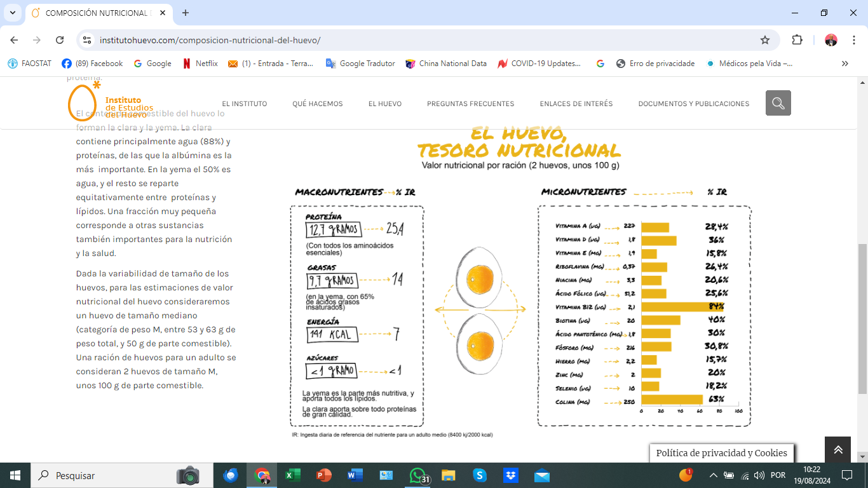Image resolution: width=868 pixels, height=488 pixels.
Task: Bookmark this page with the star icon
Action: tap(765, 40)
